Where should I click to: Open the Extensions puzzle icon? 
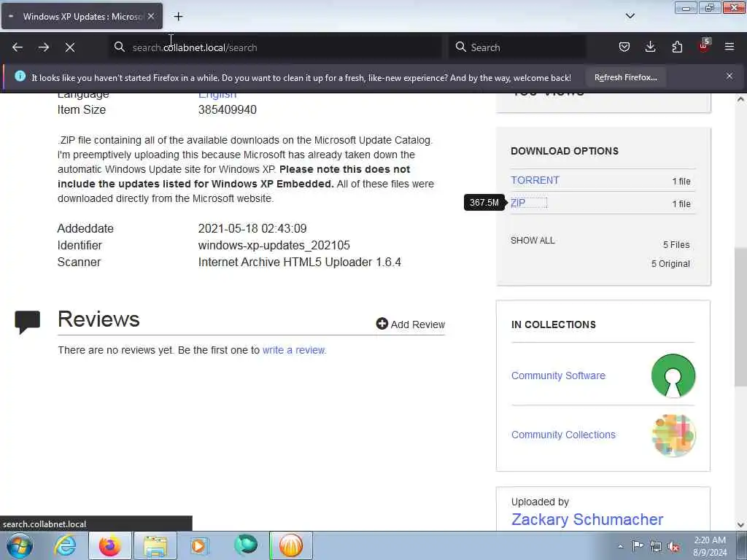(x=677, y=47)
